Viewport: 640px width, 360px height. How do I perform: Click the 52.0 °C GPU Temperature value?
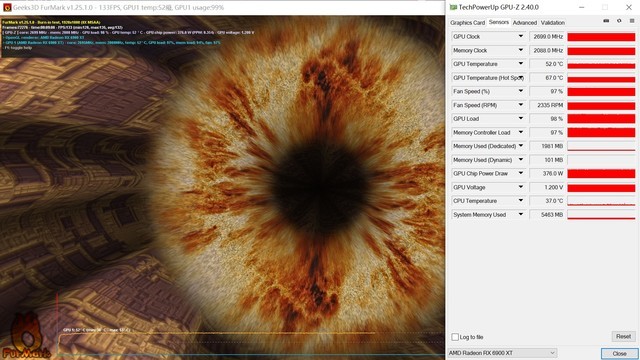(547, 64)
